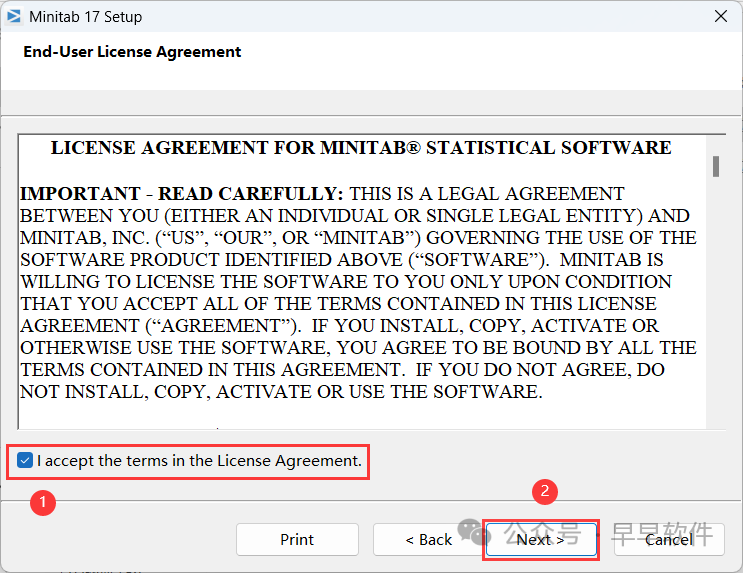Click the 'LICENSE AGREEMENT FOR MINITAB' title line
Viewport: 743px width, 573px height.
361,148
